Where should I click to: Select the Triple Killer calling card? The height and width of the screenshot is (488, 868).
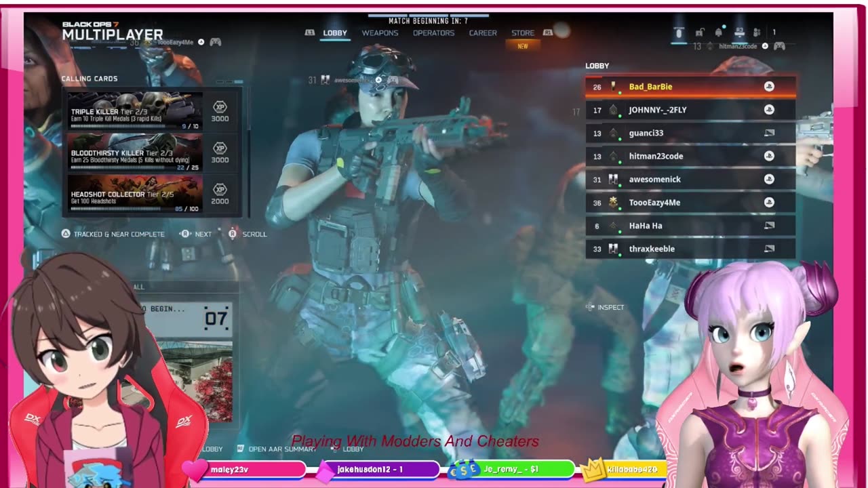(134, 110)
